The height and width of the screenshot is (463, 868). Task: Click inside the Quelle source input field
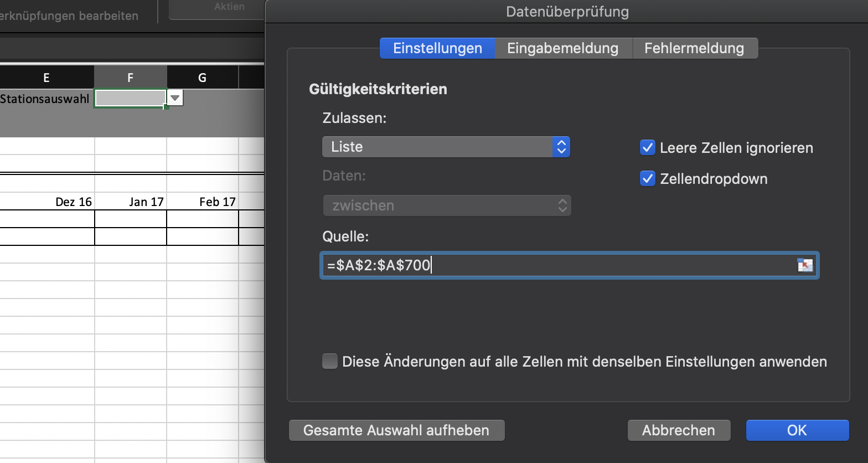pos(554,265)
